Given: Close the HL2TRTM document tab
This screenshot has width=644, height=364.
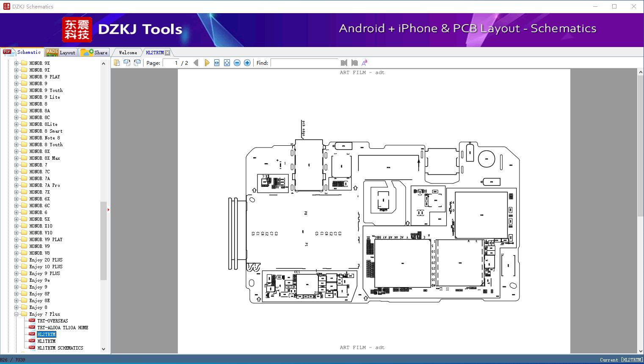Looking at the screenshot, I should 168,53.
